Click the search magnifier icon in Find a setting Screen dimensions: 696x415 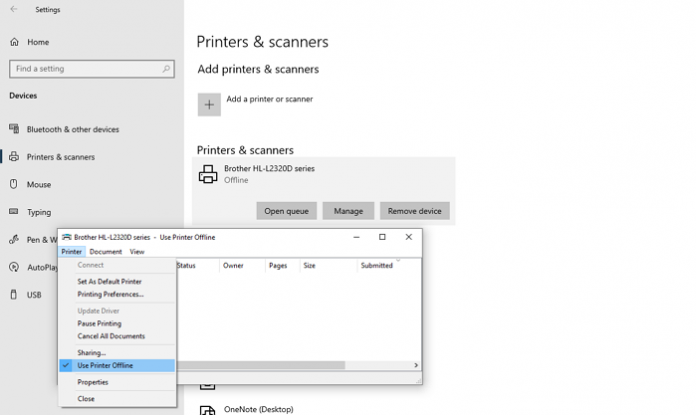(166, 69)
